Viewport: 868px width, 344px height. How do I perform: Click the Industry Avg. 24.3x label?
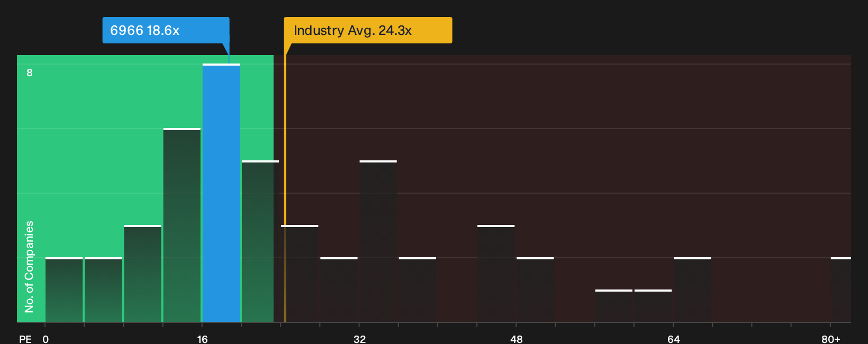368,30
